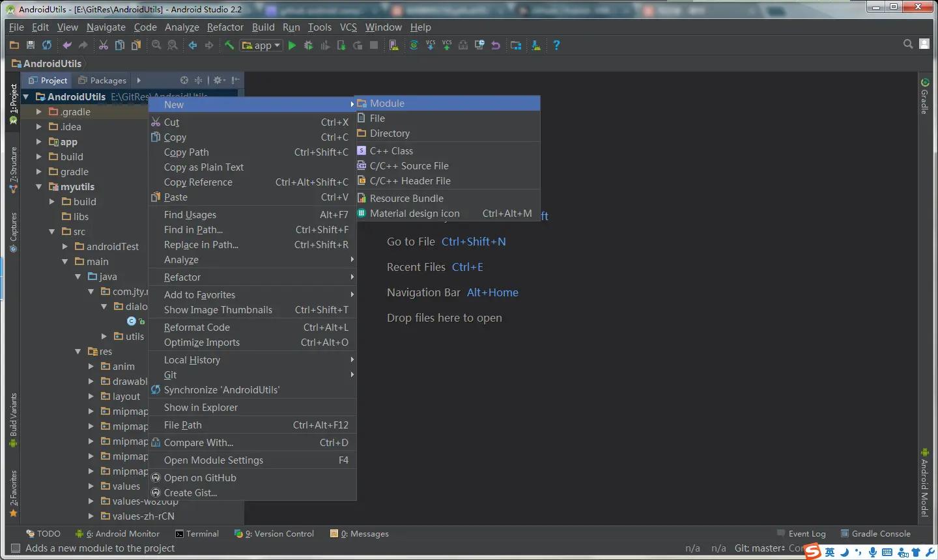Click the VCS Commit Changes icon
Image resolution: width=938 pixels, height=560 pixels.
coord(446,45)
